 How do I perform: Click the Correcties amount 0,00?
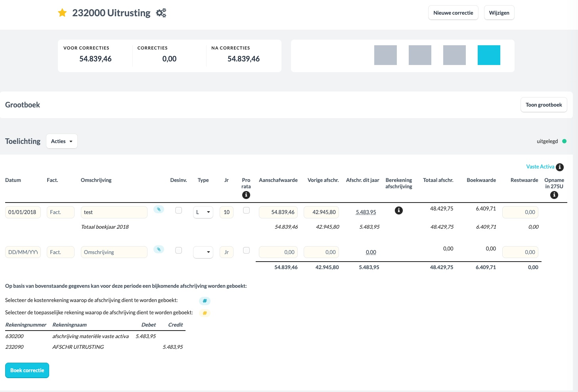coord(169,59)
